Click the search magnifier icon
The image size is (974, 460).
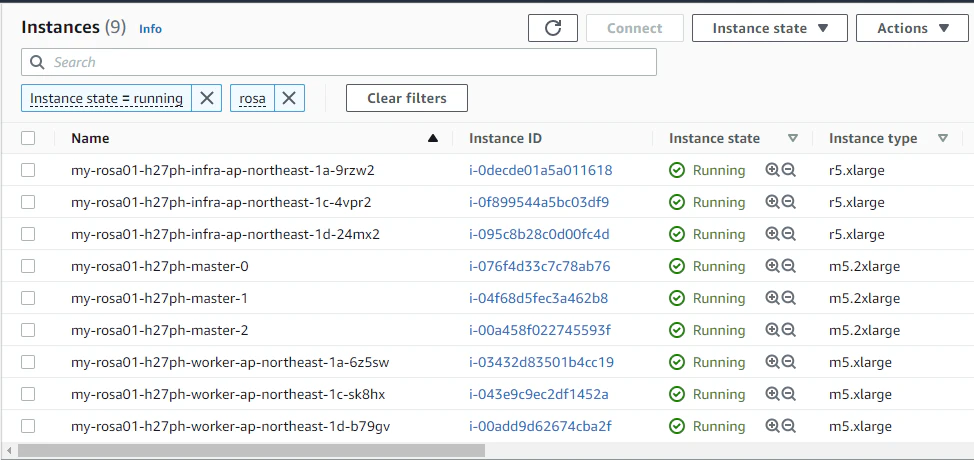[x=37, y=62]
